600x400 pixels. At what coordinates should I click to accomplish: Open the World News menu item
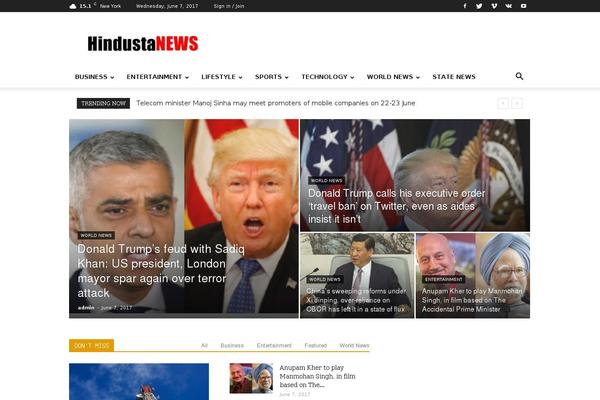tap(390, 77)
